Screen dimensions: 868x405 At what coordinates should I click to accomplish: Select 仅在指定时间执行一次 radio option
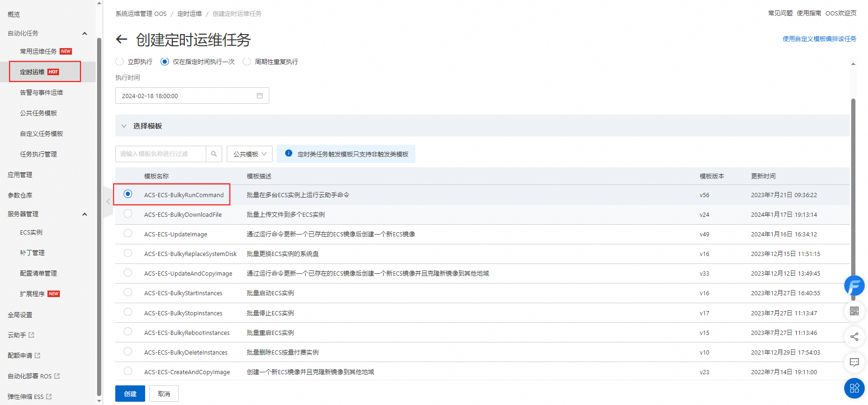click(164, 62)
